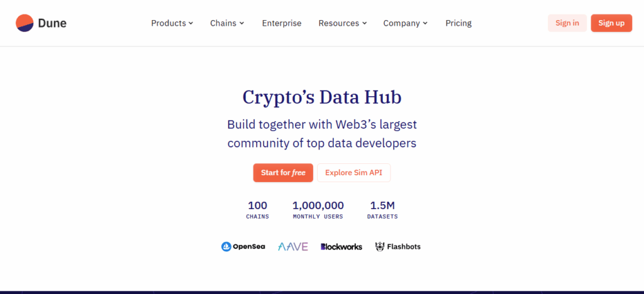This screenshot has height=294, width=644.
Task: Expand the Resources menu
Action: [x=343, y=23]
